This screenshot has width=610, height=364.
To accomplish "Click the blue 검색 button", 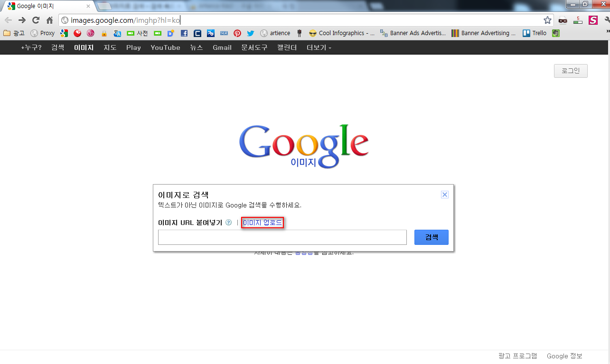I will 432,237.
